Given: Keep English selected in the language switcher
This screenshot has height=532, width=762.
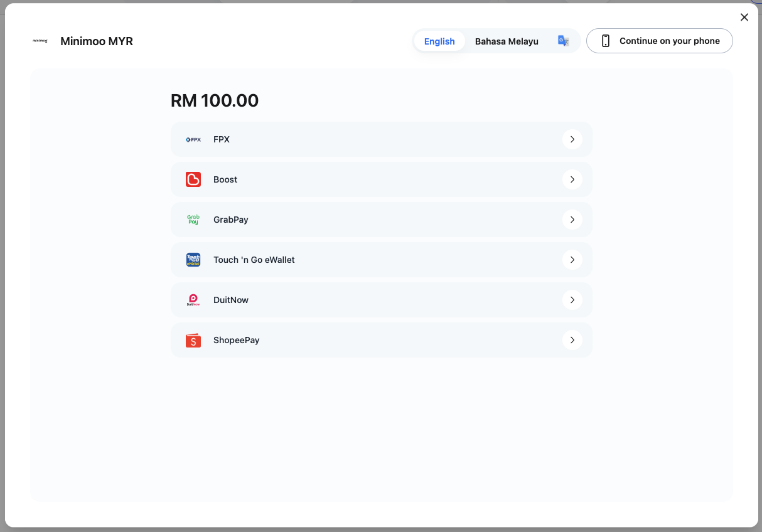Looking at the screenshot, I should [439, 41].
